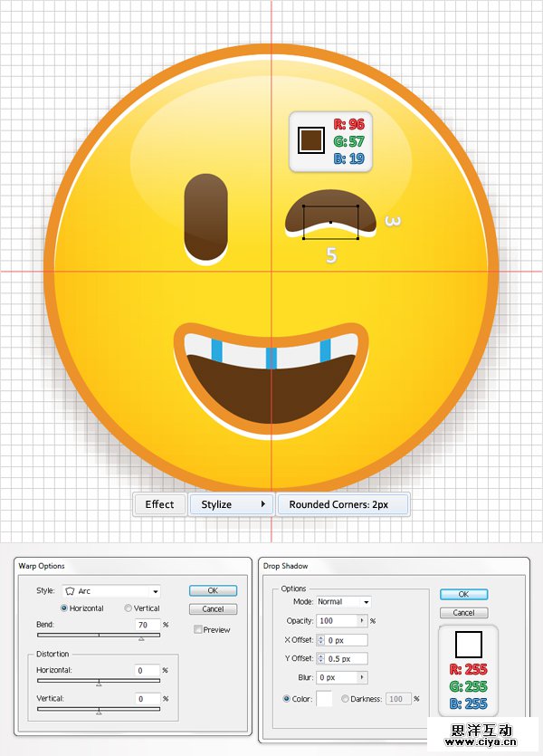This screenshot has height=756, width=543.
Task: Click the X Offset stepper arrows
Action: click(320, 639)
